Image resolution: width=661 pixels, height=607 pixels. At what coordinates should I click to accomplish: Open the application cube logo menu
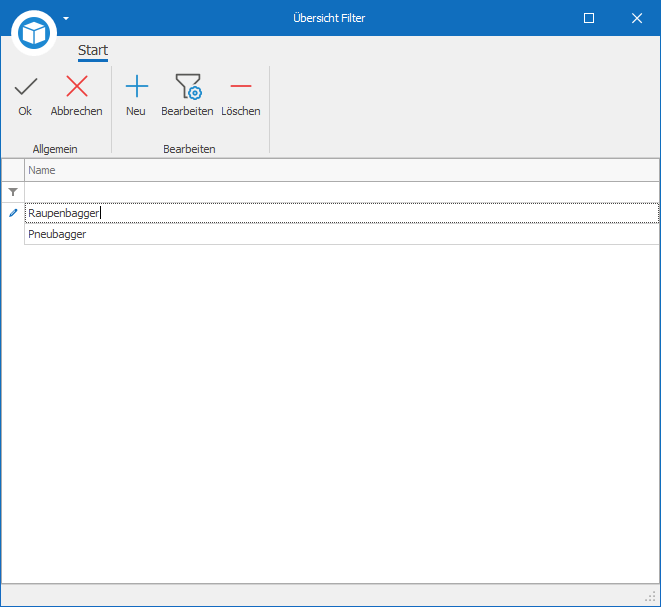click(34, 33)
